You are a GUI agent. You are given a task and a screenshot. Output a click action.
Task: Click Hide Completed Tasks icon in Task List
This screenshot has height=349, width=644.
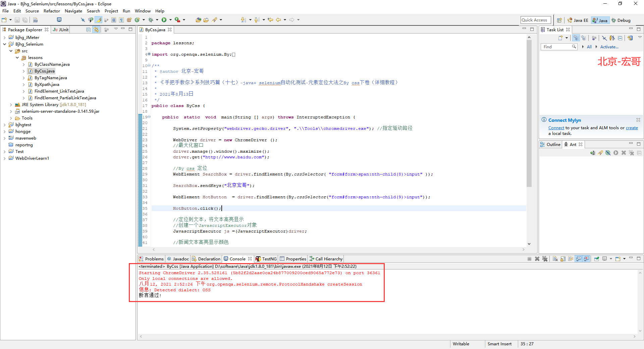click(x=604, y=38)
